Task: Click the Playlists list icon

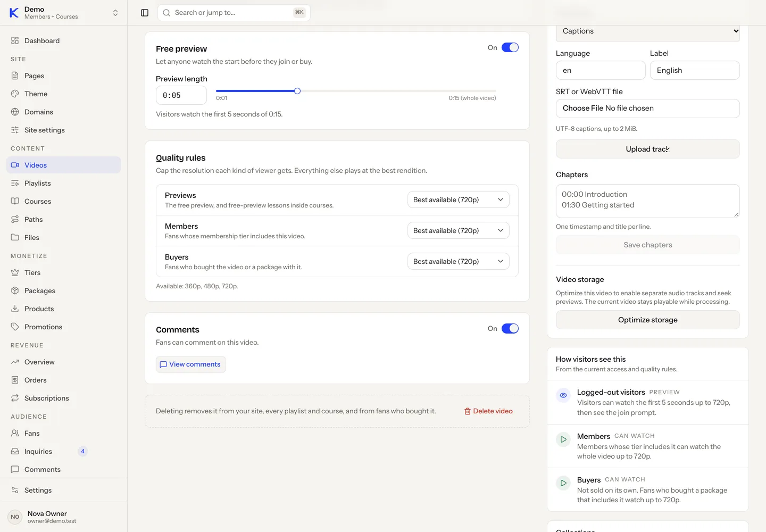Action: click(15, 183)
